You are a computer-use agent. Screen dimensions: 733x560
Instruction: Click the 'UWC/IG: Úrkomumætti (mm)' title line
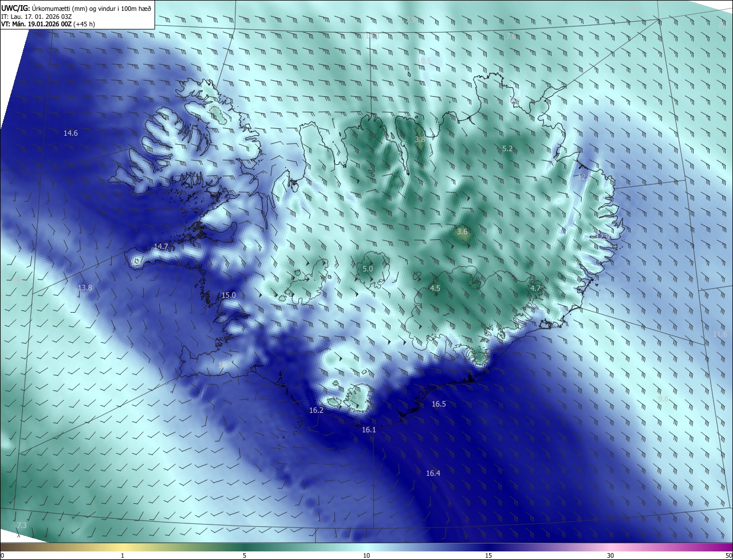(76, 7)
